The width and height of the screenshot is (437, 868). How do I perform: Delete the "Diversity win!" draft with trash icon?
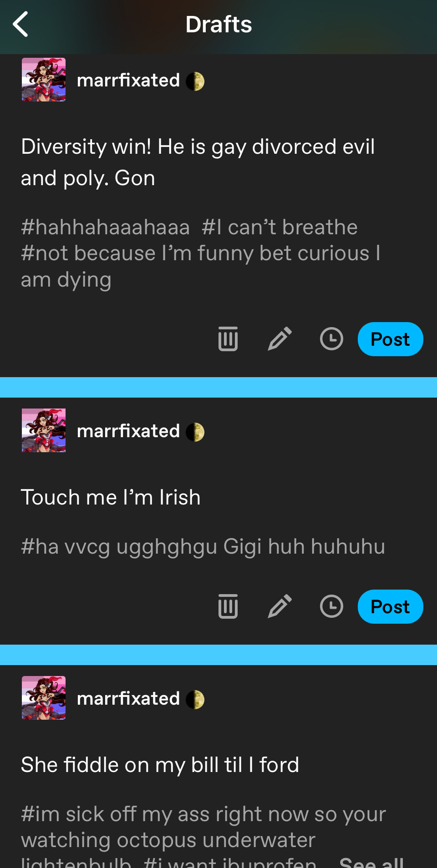228,339
